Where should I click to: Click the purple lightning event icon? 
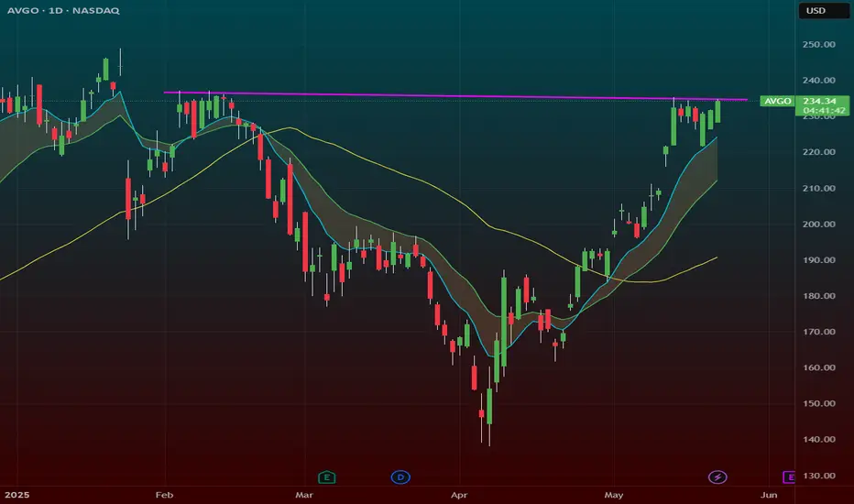[x=717, y=477]
